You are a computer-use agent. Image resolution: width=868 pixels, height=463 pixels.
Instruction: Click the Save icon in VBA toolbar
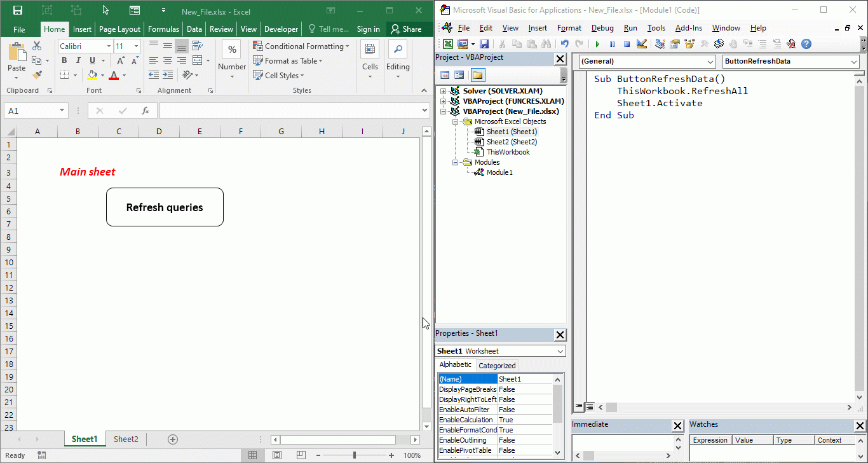click(x=484, y=44)
